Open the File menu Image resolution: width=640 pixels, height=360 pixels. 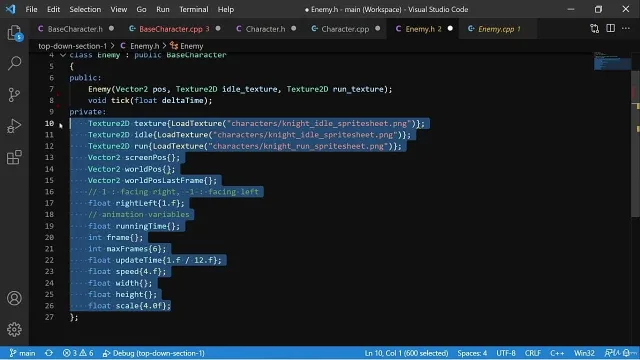point(31,9)
